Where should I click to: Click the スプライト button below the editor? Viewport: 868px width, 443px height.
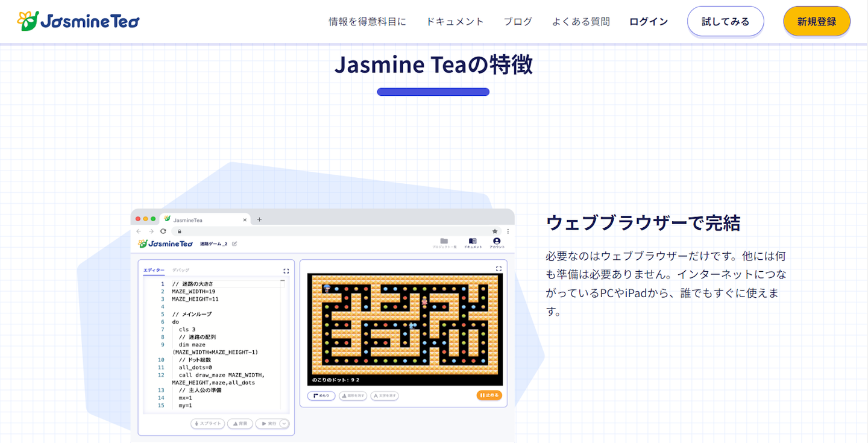click(x=207, y=424)
